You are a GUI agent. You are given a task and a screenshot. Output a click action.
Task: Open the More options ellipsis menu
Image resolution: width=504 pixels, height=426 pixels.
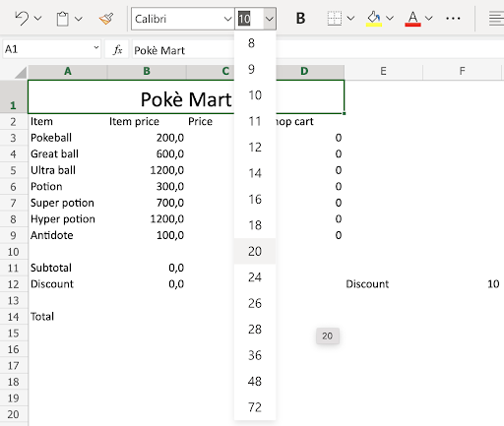(x=453, y=19)
